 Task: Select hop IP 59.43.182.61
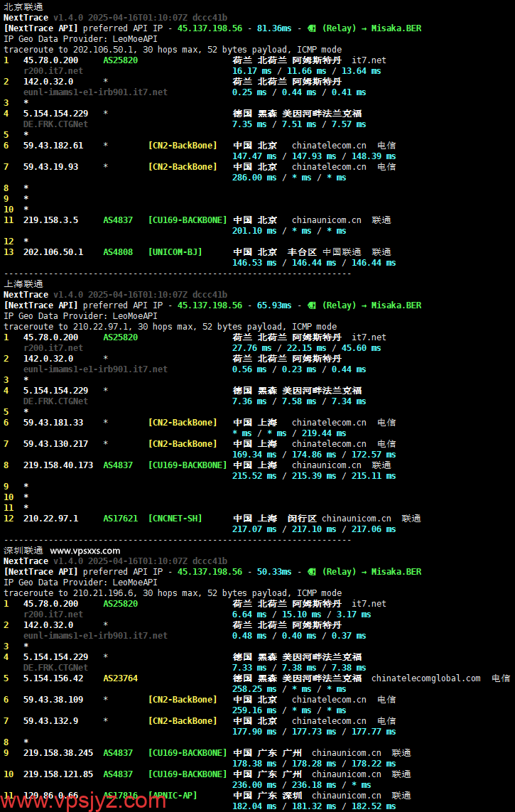point(53,146)
